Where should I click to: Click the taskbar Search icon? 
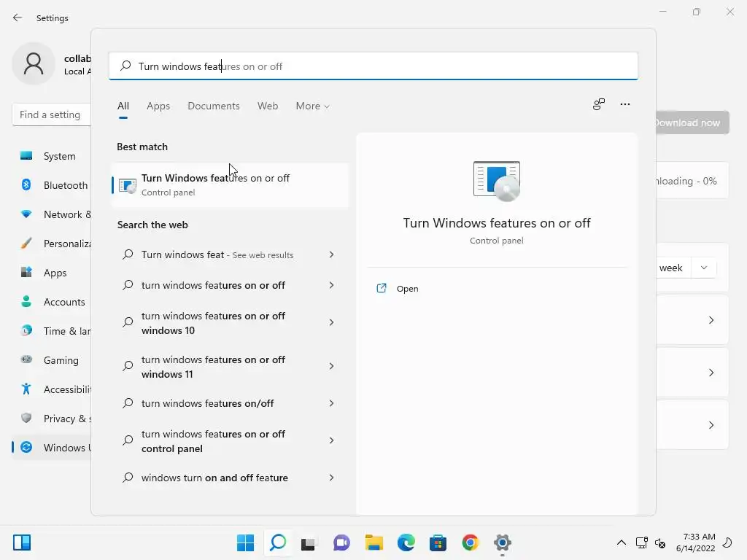(278, 542)
